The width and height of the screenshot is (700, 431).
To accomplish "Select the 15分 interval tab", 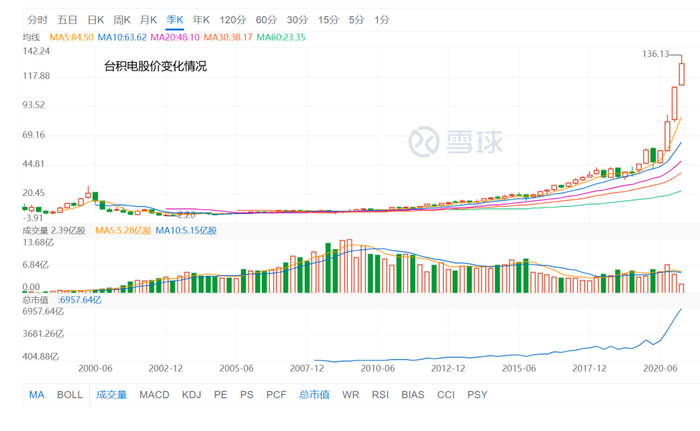I will (x=328, y=20).
